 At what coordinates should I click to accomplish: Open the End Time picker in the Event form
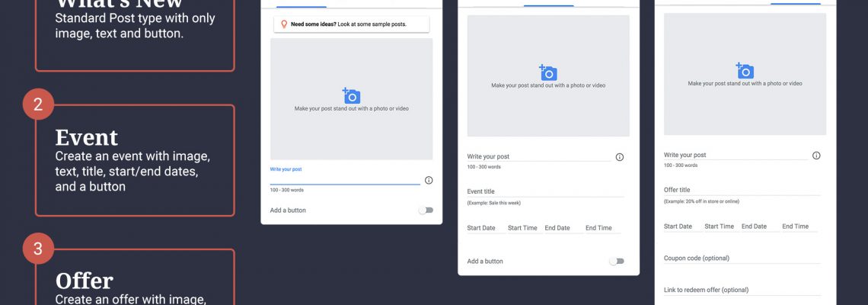click(x=598, y=228)
